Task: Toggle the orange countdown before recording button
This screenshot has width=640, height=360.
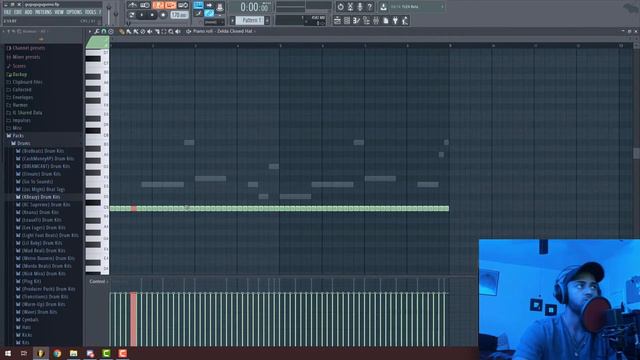Action: click(x=158, y=5)
